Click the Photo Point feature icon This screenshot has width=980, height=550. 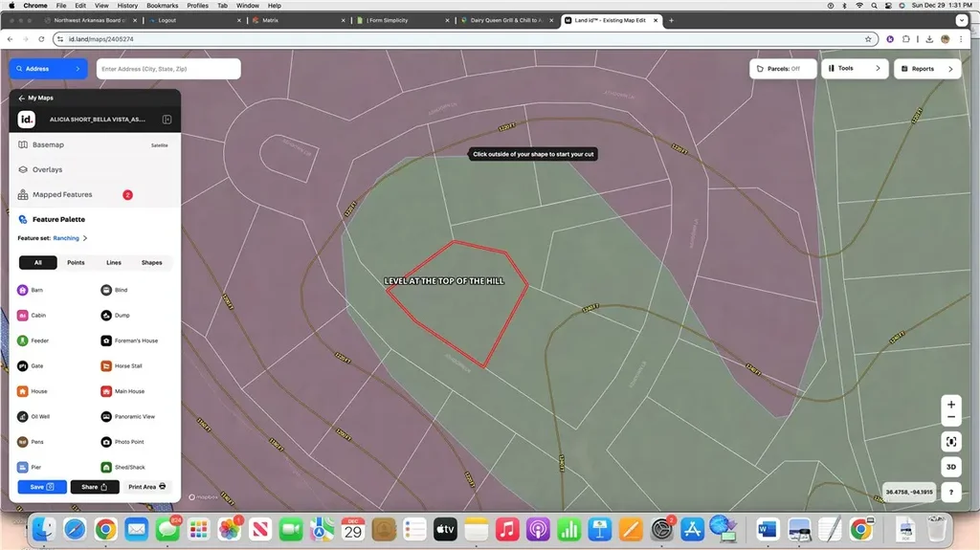[x=107, y=442]
